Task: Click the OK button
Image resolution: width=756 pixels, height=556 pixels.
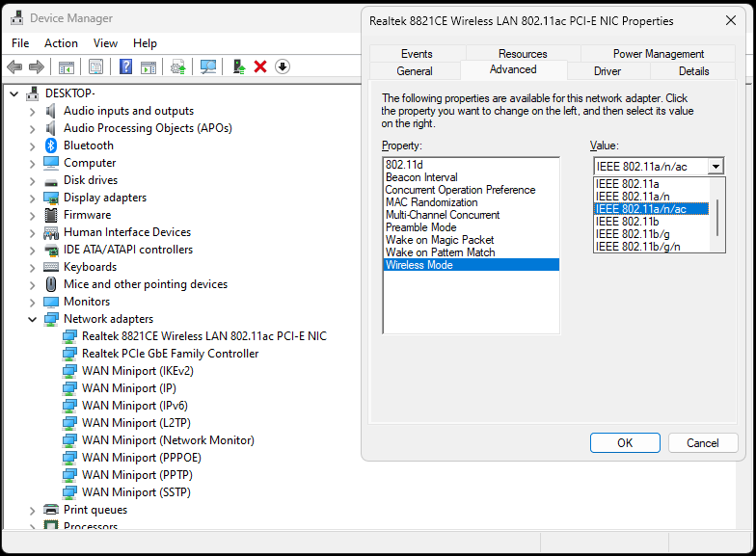Action: (x=625, y=443)
